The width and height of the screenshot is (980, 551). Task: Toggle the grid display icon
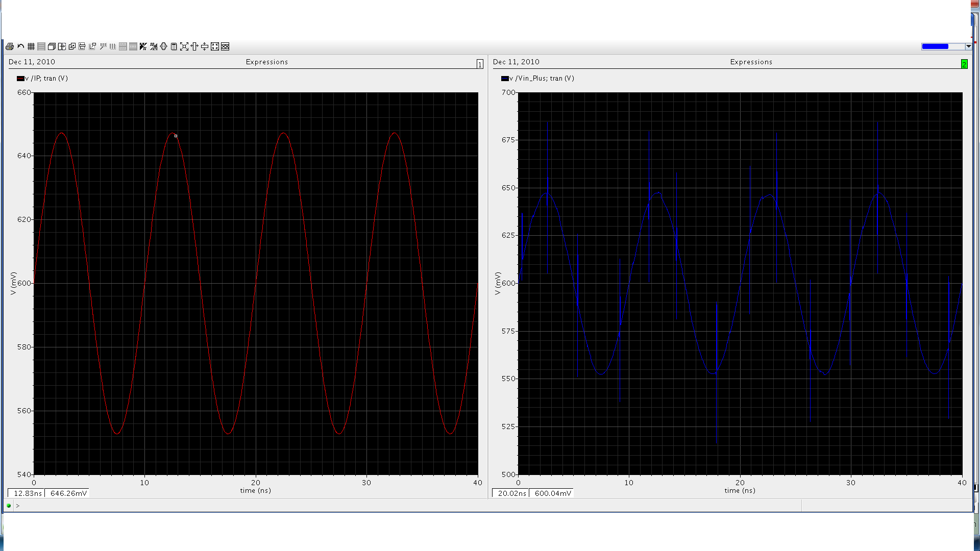coord(31,46)
